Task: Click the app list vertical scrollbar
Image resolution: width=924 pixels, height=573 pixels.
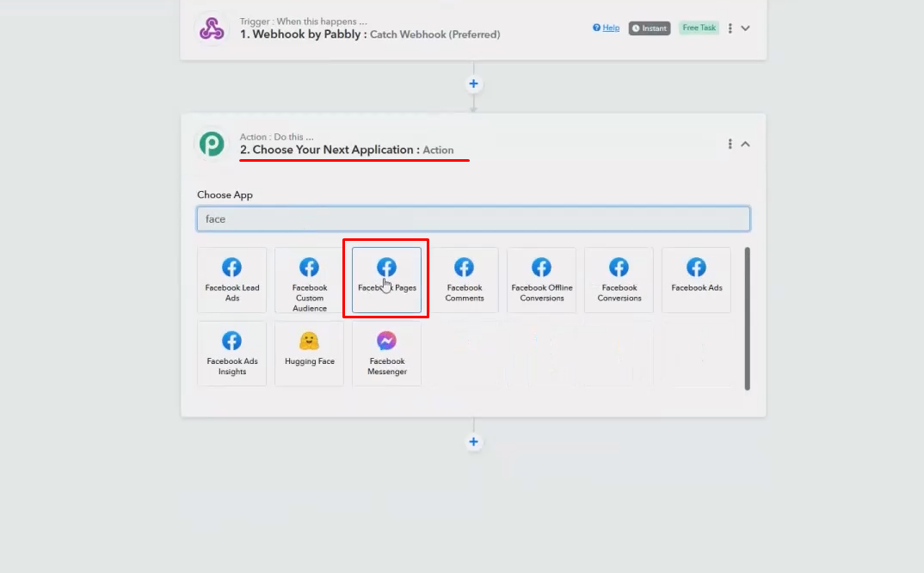Action: pos(748,318)
